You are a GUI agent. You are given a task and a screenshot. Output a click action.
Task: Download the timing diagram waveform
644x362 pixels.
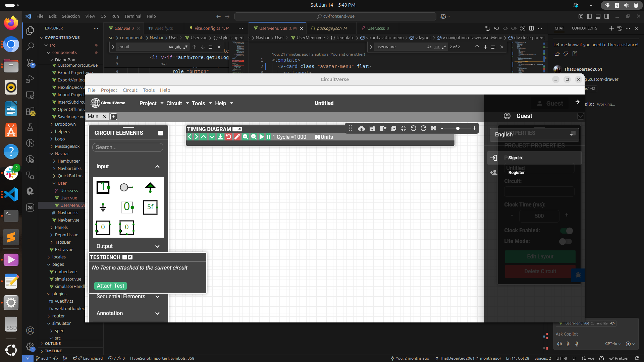(220, 137)
